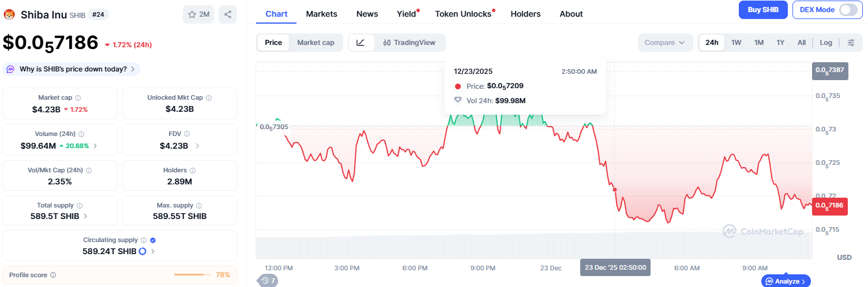868x287 pixels.
Task: Open the Token Unlocks tab
Action: [463, 14]
